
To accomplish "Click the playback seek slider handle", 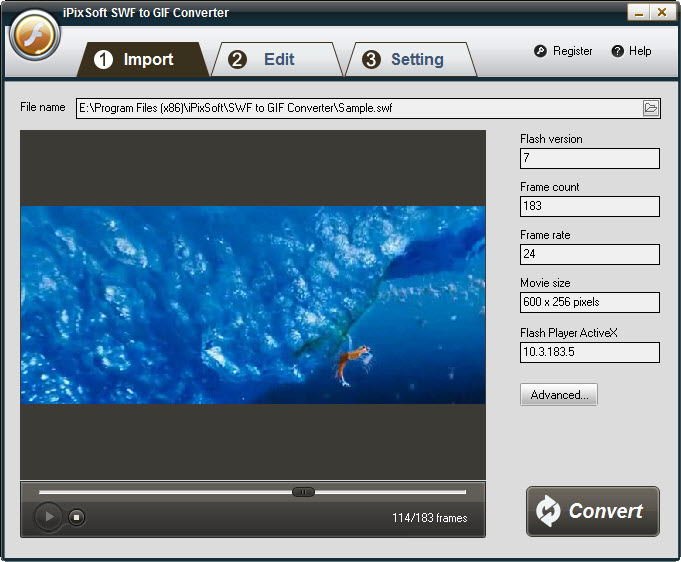I will pos(303,491).
